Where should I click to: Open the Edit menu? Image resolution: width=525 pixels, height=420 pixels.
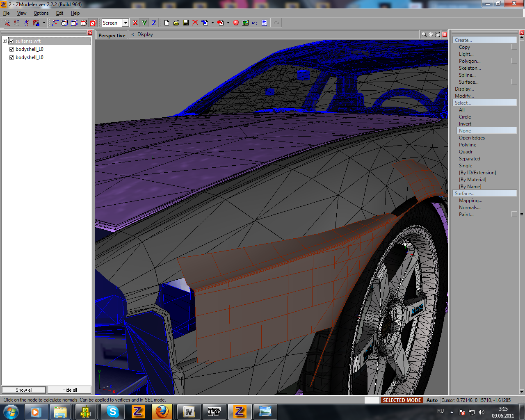[60, 13]
